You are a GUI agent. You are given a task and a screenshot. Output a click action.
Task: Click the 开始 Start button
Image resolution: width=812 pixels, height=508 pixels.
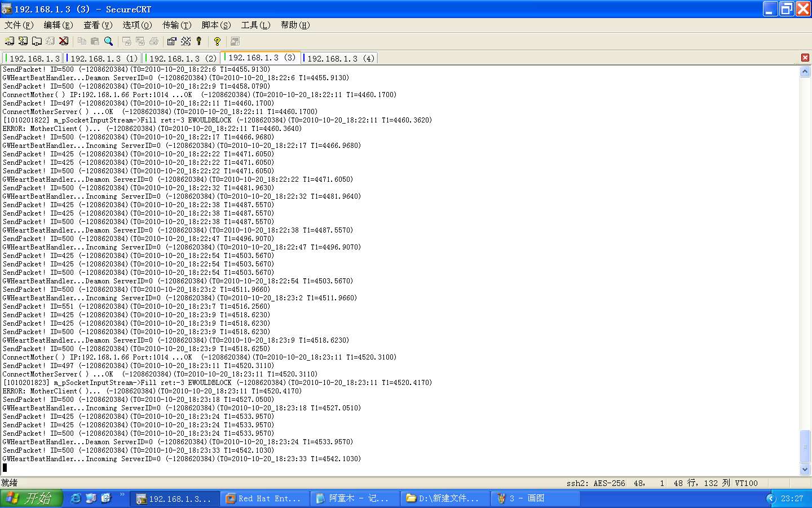[x=31, y=498]
